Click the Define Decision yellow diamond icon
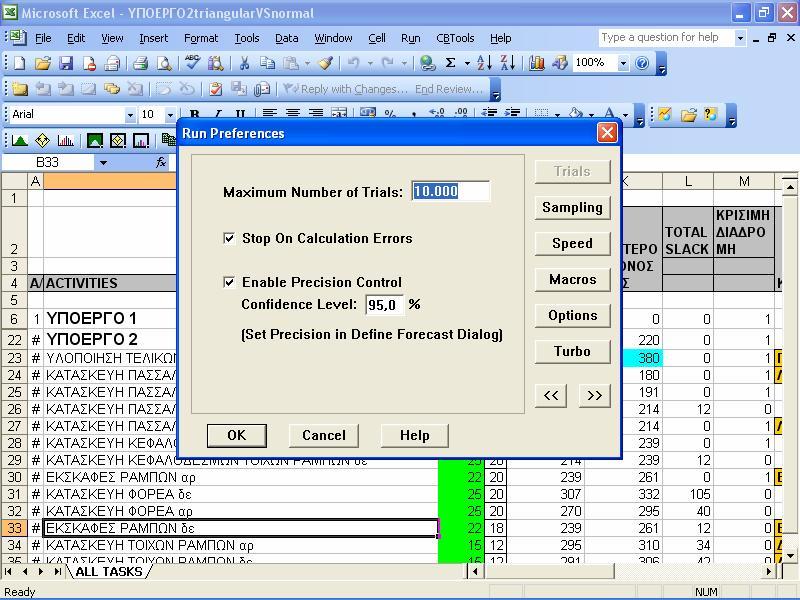 point(43,140)
